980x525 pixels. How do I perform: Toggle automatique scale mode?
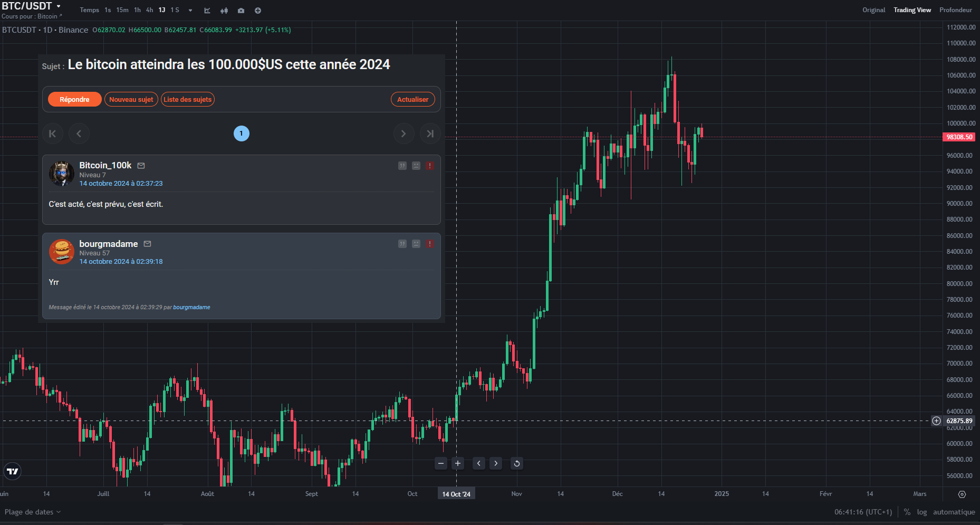pyautogui.click(x=954, y=512)
